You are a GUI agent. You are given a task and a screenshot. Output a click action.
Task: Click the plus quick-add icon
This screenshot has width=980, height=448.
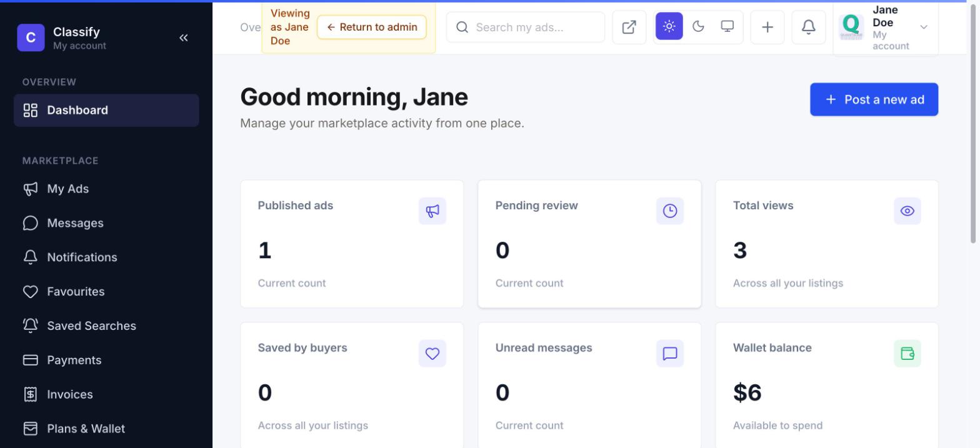coord(767,27)
